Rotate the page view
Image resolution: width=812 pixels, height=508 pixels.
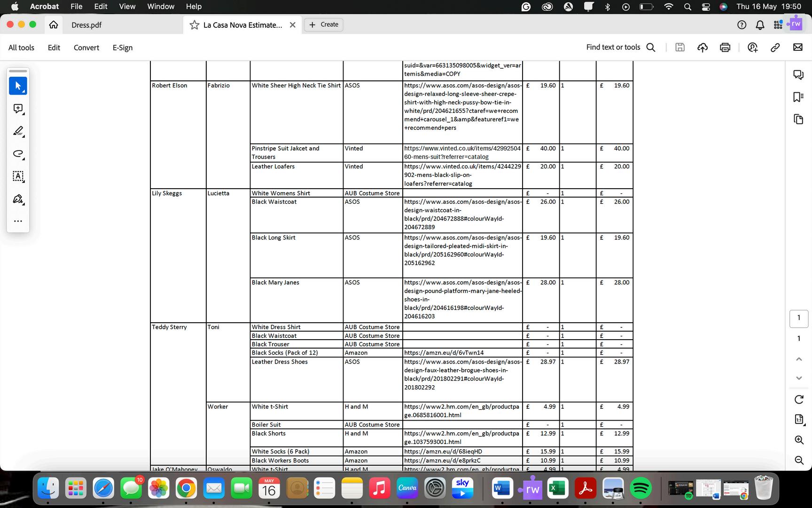799,399
